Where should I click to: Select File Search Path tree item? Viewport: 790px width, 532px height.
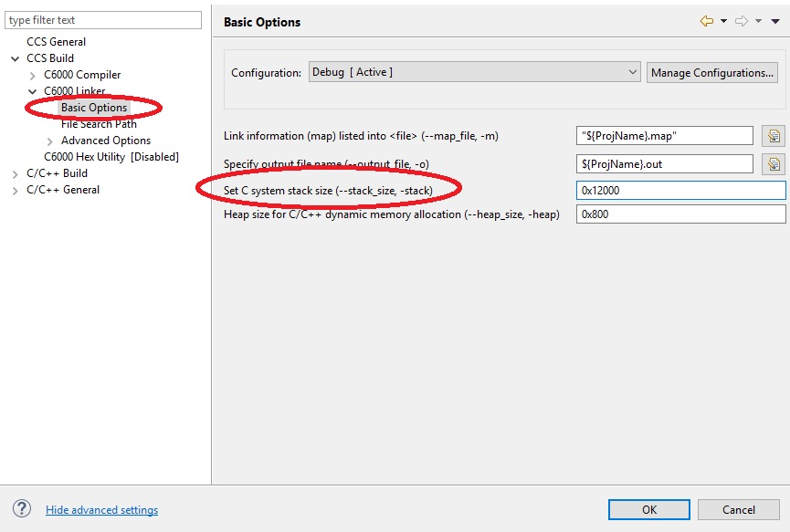pyautogui.click(x=99, y=124)
